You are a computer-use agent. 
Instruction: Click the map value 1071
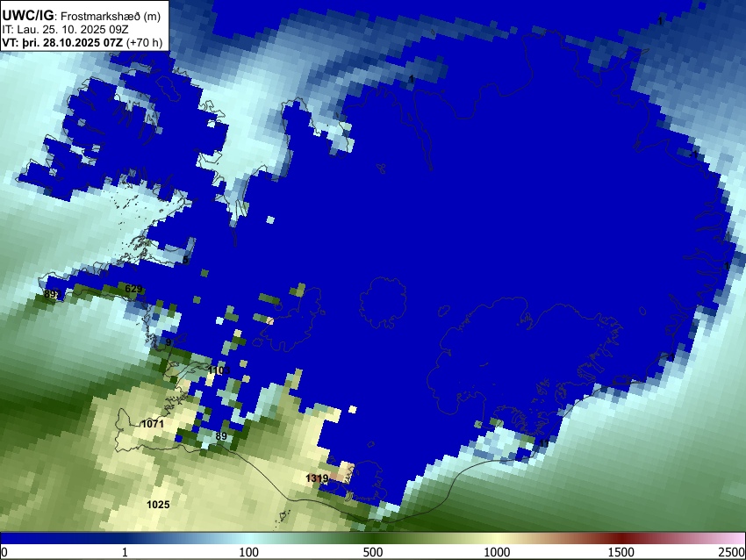(153, 423)
